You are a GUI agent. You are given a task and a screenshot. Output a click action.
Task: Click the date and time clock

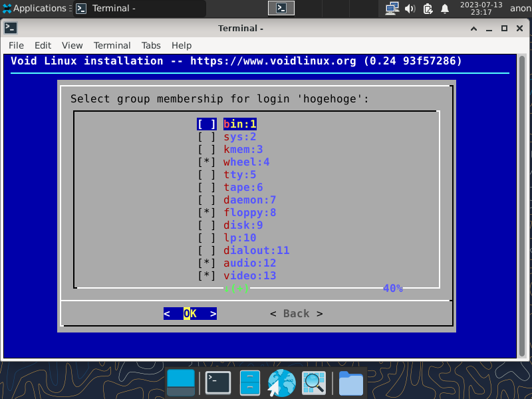coord(481,8)
